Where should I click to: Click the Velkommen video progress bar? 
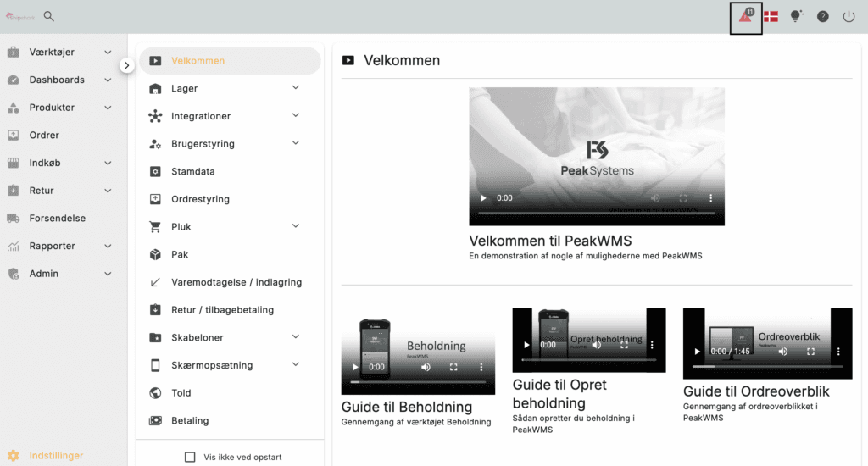pyautogui.click(x=596, y=212)
